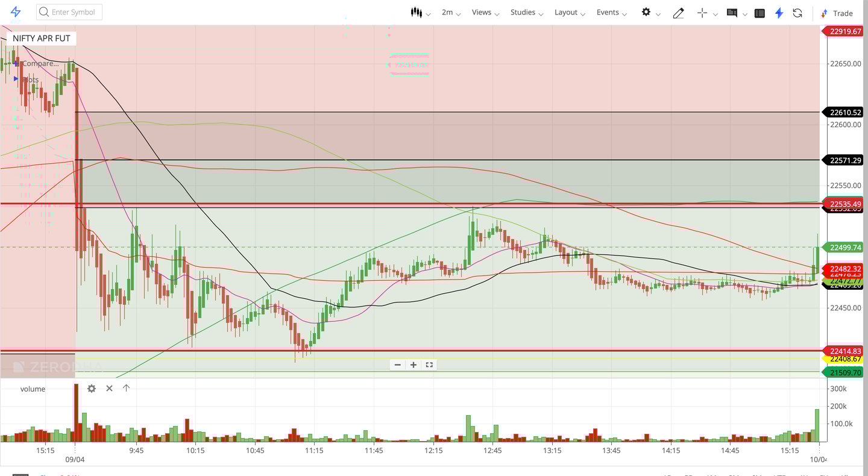
Task: Select the 22571.29 black price label
Action: [844, 160]
